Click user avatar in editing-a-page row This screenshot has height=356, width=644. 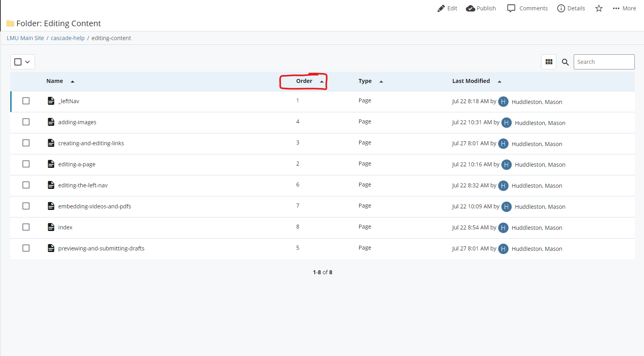click(507, 165)
